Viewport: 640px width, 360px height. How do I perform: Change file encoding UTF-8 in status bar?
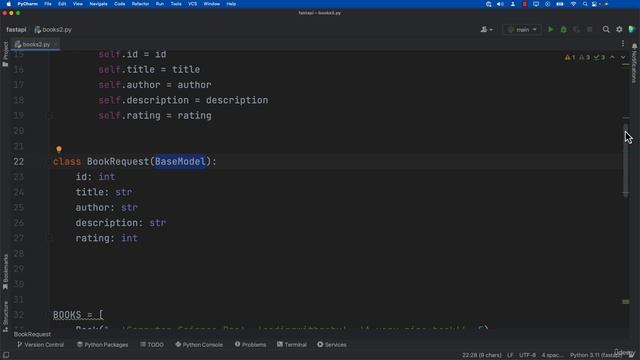(x=527, y=355)
